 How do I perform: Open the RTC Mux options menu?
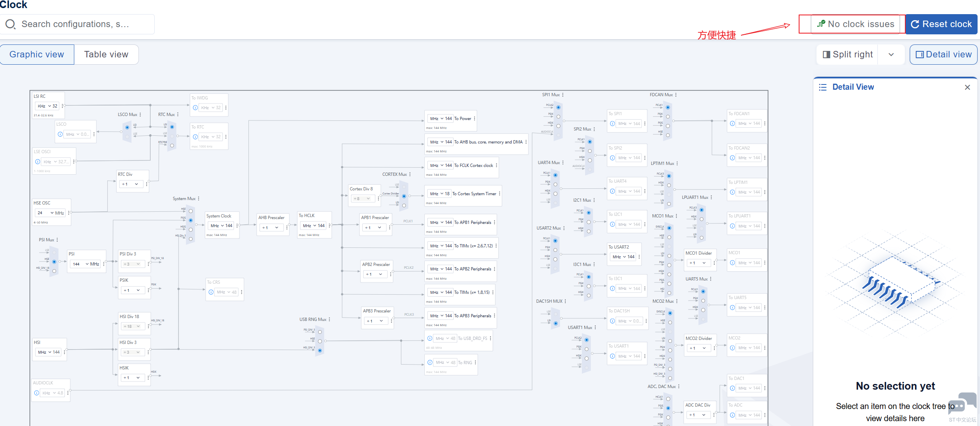(178, 114)
